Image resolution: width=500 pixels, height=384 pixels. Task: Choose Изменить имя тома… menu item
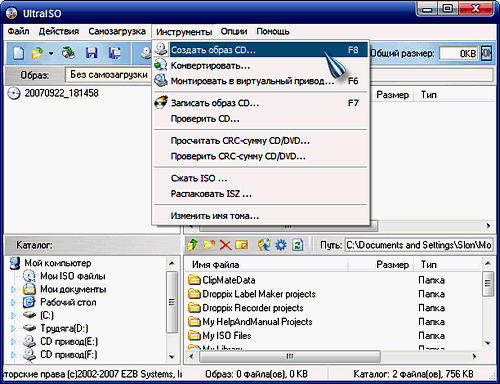(x=261, y=216)
